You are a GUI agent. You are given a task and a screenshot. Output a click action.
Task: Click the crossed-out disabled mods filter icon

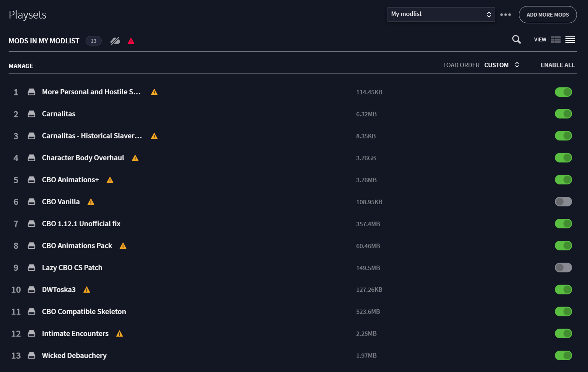[x=115, y=41]
